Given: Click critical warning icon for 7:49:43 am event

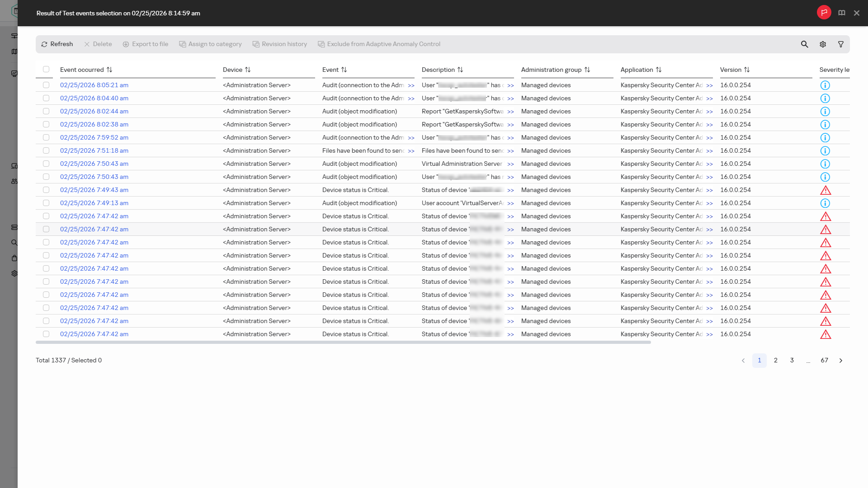Looking at the screenshot, I should pos(826,190).
